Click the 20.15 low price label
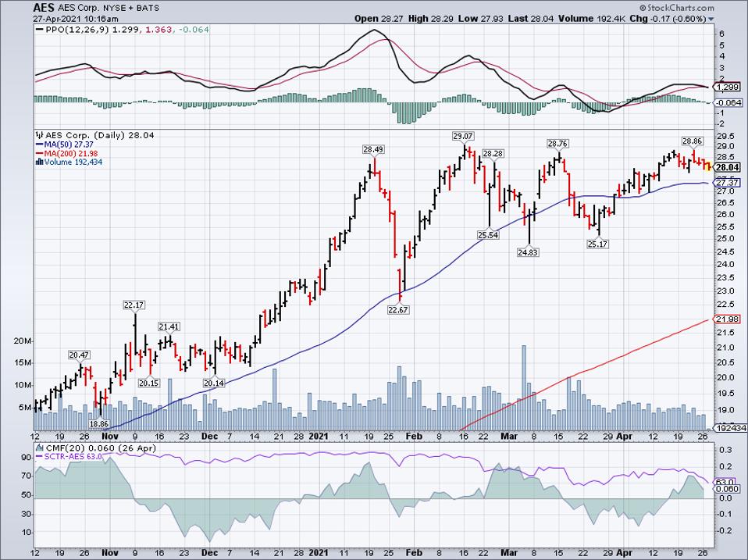Viewport: 748px width, 560px height. coord(149,383)
